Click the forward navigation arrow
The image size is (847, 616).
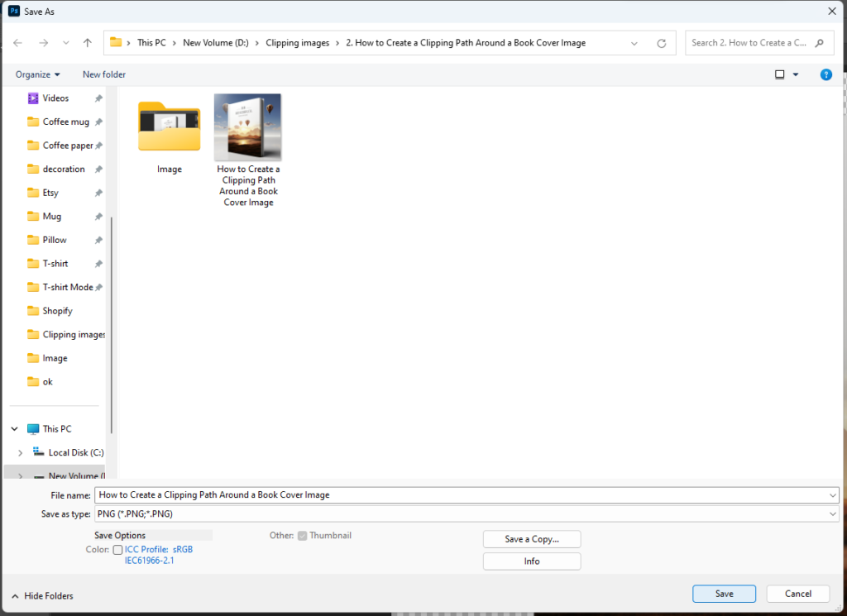click(43, 43)
